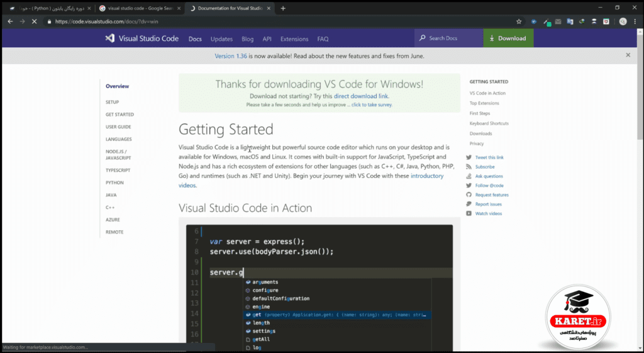The image size is (644, 353).
Task: Click the Search Docs input field
Action: (x=449, y=38)
